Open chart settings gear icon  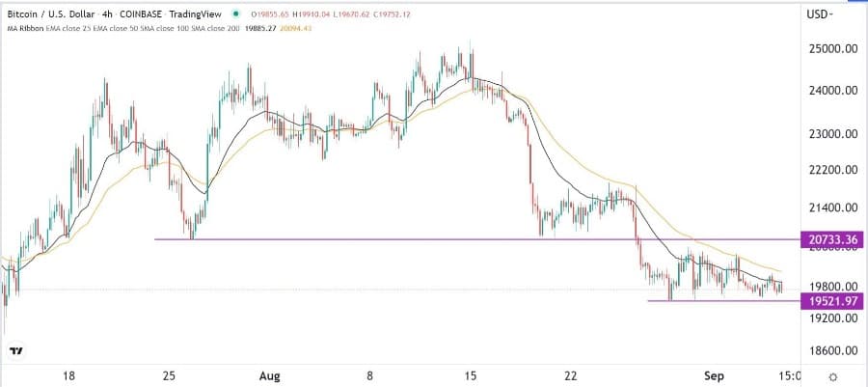coord(833,377)
